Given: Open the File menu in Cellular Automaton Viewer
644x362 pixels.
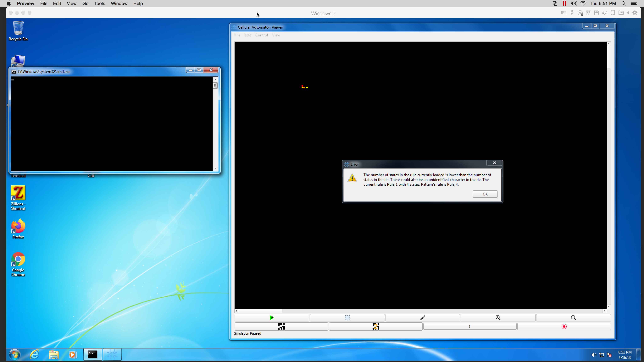Looking at the screenshot, I should click(x=237, y=35).
